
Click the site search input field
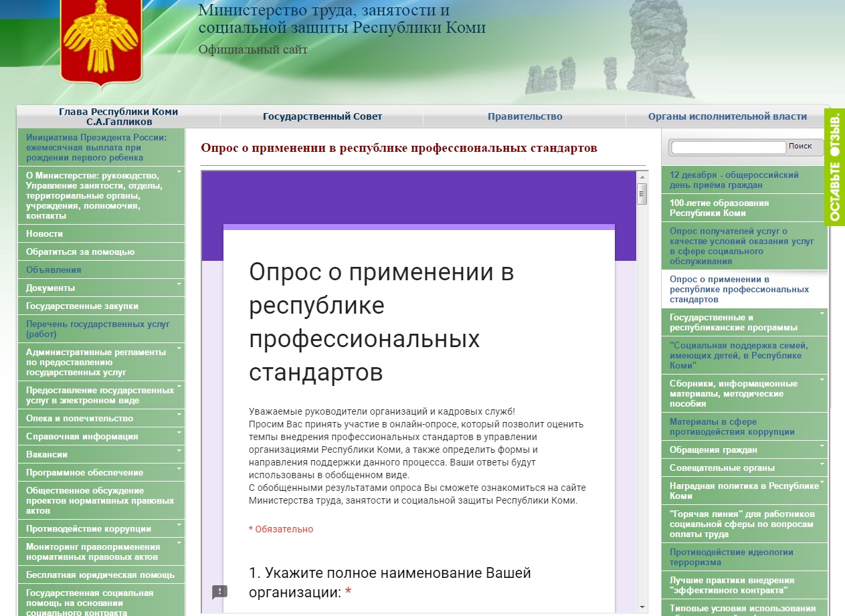pos(728,147)
